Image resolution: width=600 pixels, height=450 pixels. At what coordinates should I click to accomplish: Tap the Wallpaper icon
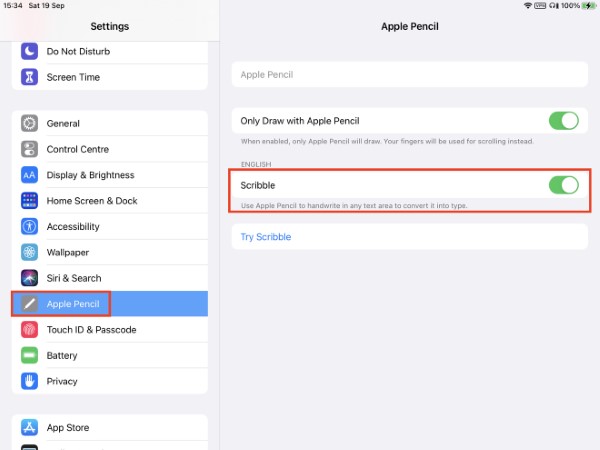pyautogui.click(x=29, y=253)
